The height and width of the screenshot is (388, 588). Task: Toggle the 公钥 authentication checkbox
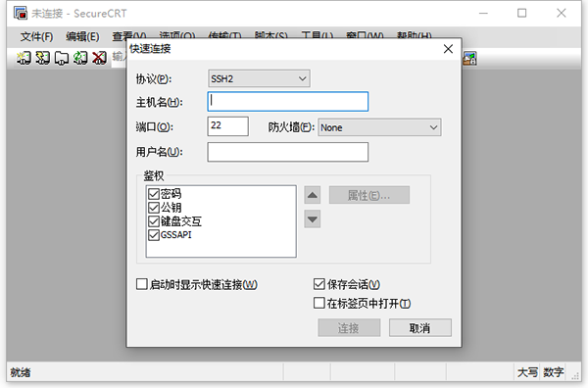point(154,208)
